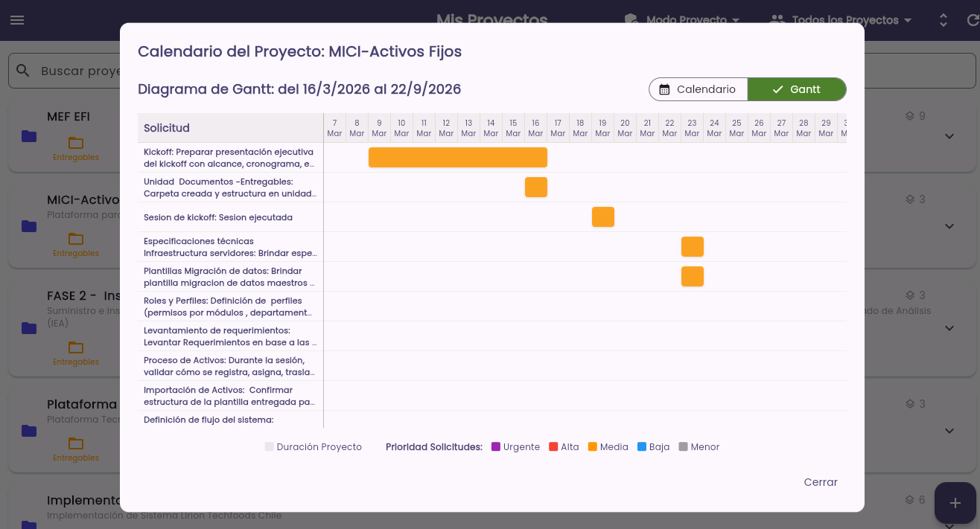The image size is (980, 529).
Task: Open the hamburger navigation menu
Action: 17,20
